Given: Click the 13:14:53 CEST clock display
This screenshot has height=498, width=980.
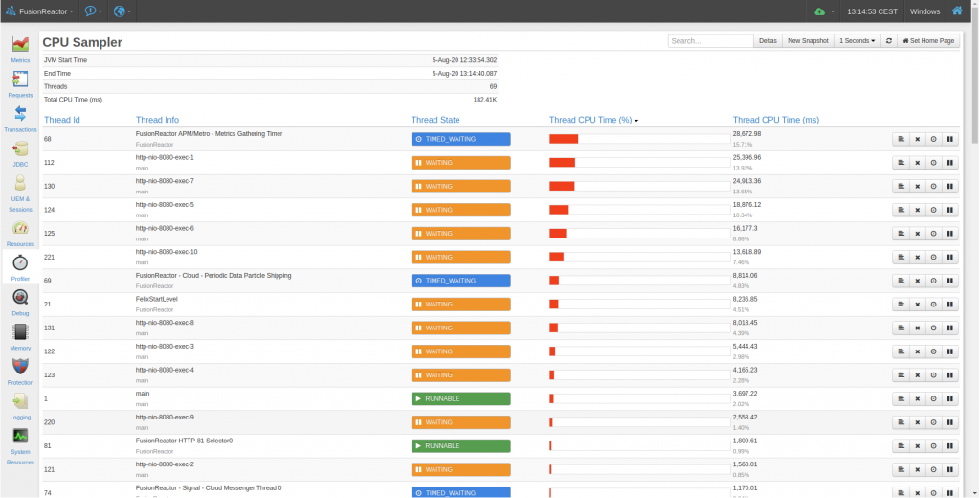Looking at the screenshot, I should pos(872,11).
